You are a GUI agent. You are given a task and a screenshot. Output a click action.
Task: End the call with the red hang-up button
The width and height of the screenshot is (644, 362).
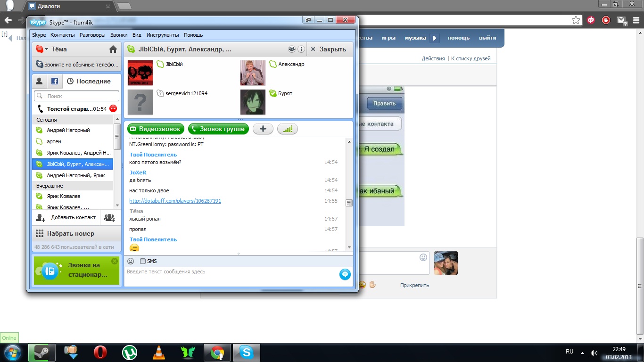113,108
